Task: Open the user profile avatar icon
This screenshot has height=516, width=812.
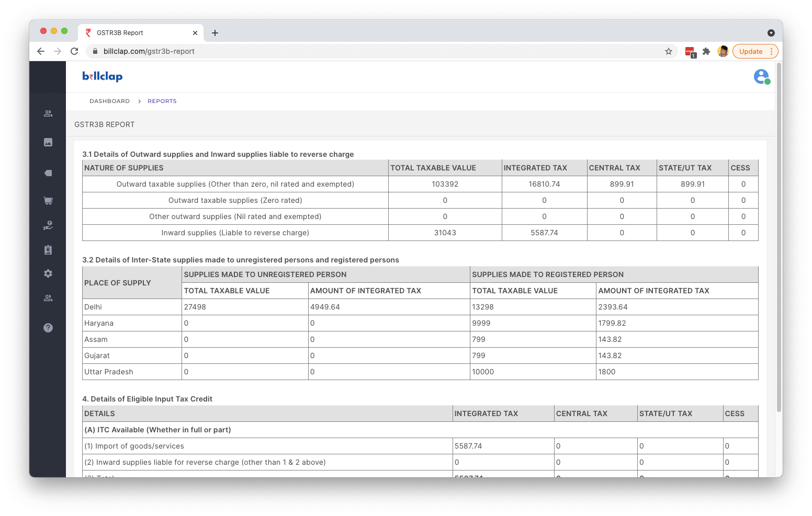Action: 762,77
